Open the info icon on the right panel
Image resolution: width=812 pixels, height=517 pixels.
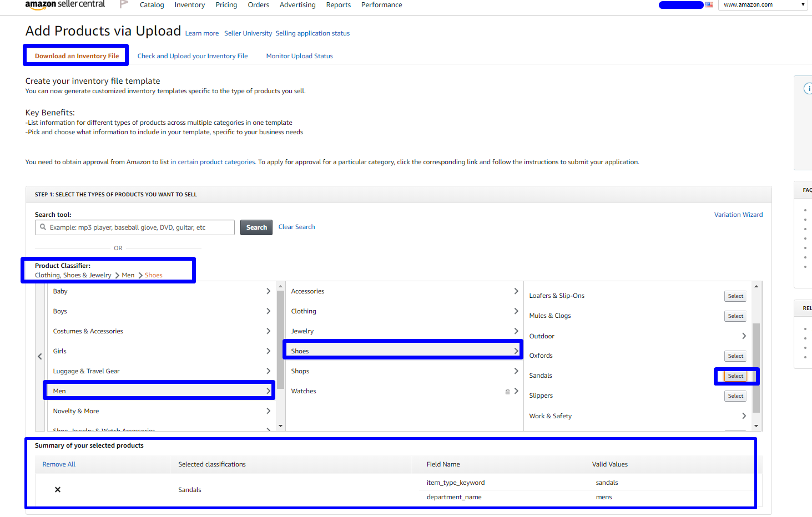click(808, 88)
